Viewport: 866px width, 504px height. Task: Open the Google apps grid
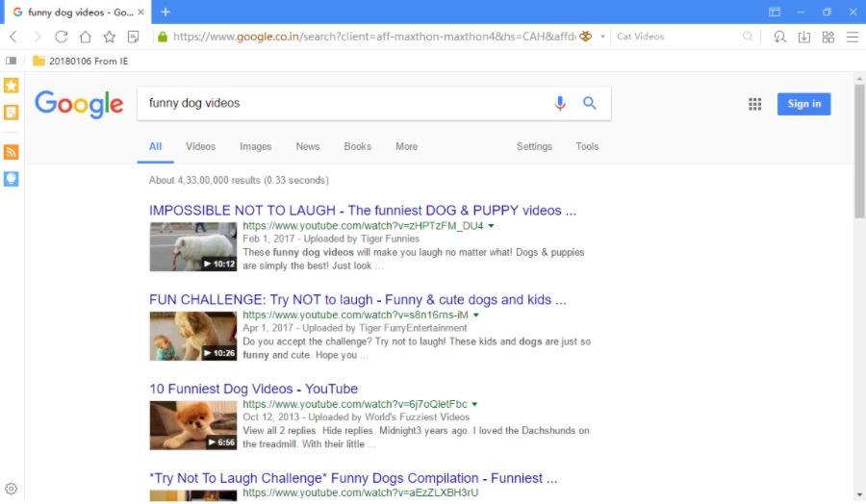pyautogui.click(x=755, y=104)
